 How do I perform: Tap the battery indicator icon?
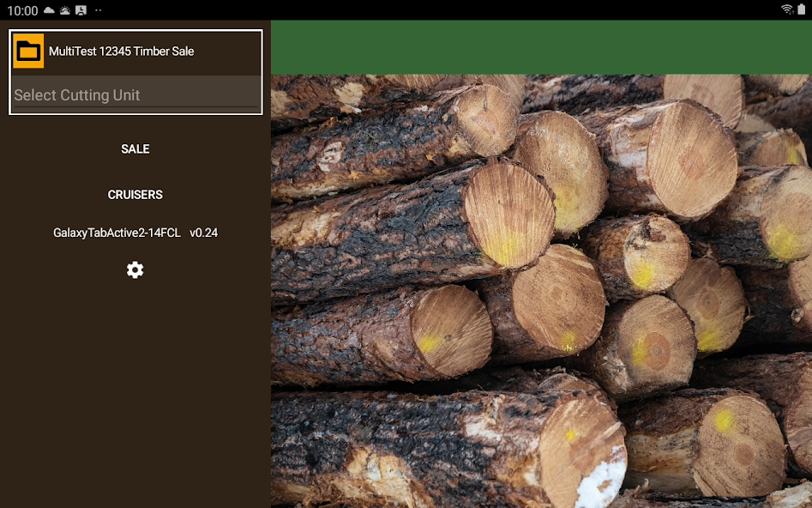[x=802, y=10]
